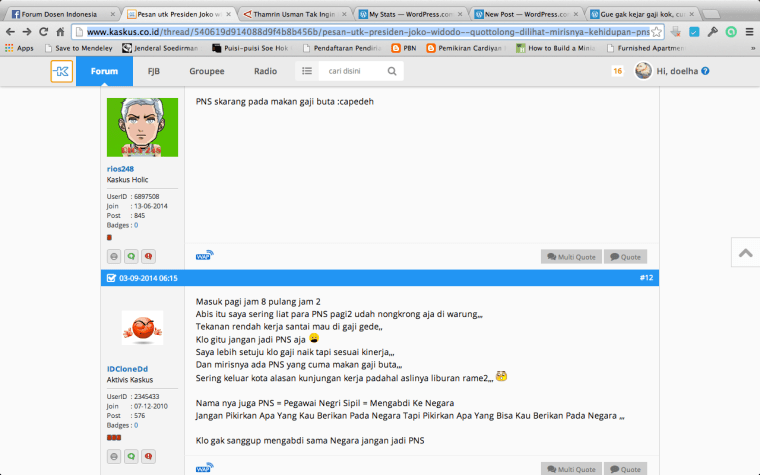Click Quote on IDCloneDd's post
The image size is (760, 475).
point(625,469)
